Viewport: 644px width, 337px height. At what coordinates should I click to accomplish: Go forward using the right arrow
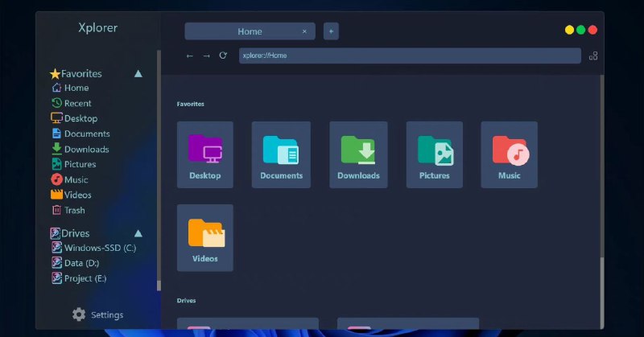pos(207,55)
